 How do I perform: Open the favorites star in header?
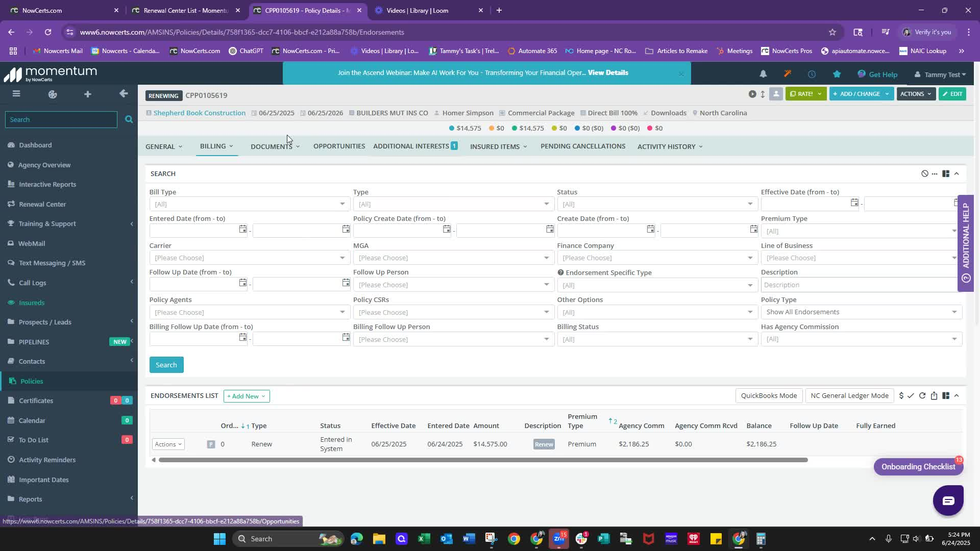[x=837, y=74]
